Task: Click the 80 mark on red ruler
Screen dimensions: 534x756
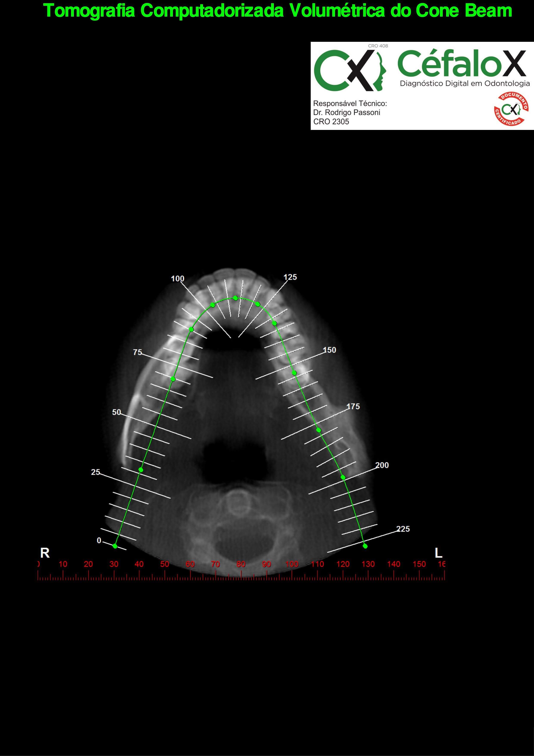Action: (241, 564)
